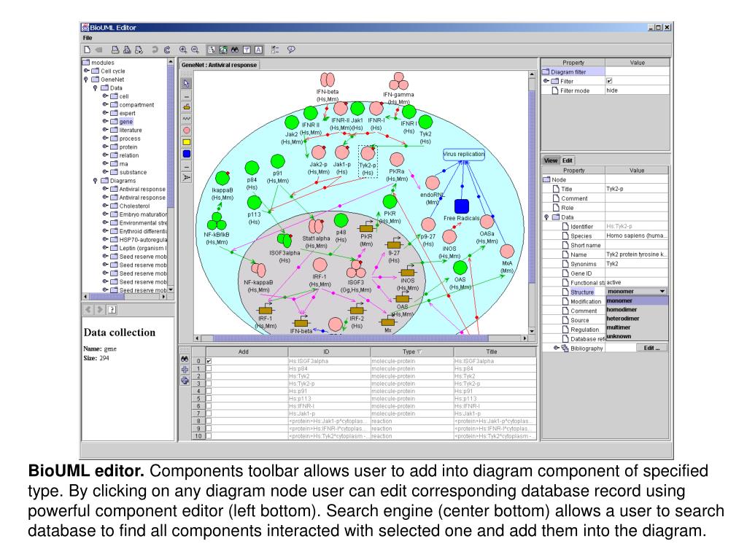The height and width of the screenshot is (560, 747).
Task: Select the yellow rectangle component swatch
Action: pyautogui.click(x=187, y=142)
